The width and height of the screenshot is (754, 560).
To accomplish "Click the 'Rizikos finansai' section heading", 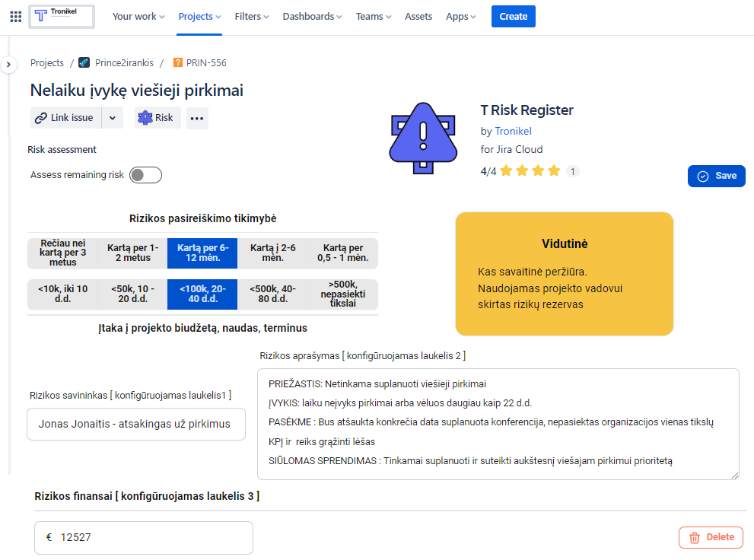I will click(147, 496).
